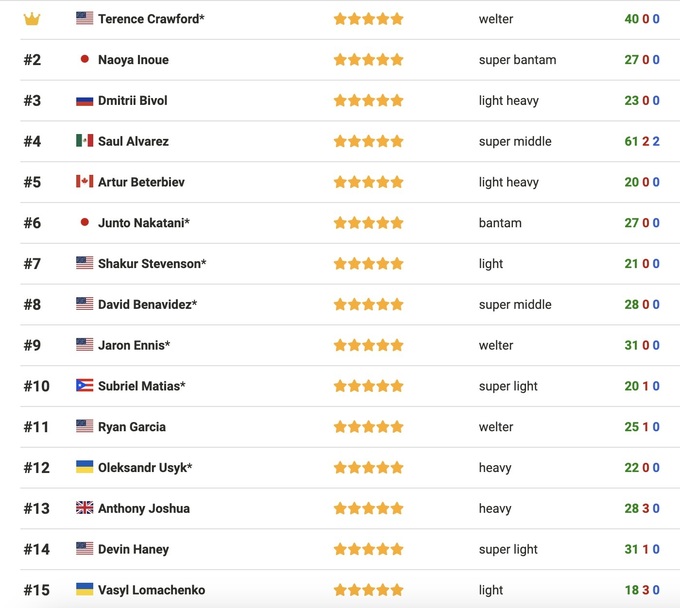
Task: Click the Puerto Rico flag beside Subriel Matias
Action: [85, 386]
